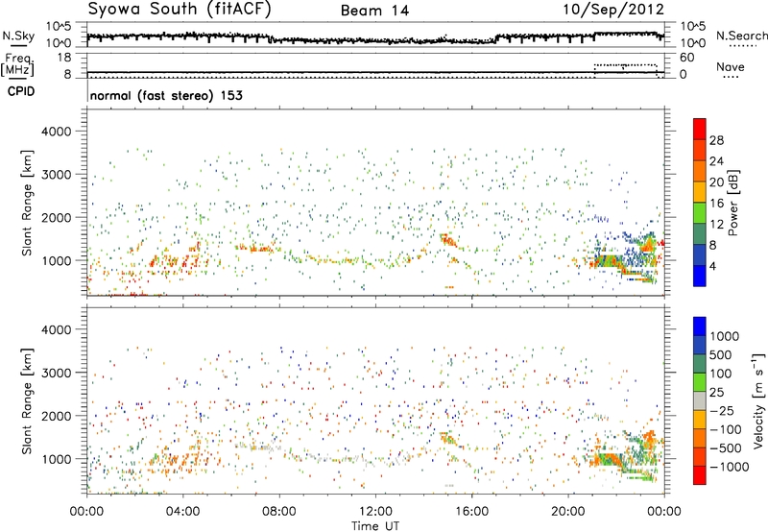
Task: Click '4000' on the power panel range axis
Action: (x=57, y=132)
